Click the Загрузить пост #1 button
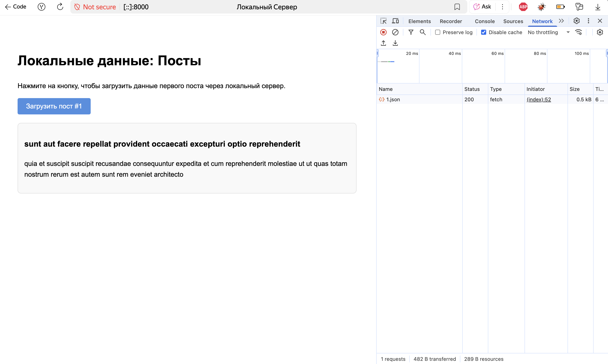608x364 pixels. click(54, 106)
